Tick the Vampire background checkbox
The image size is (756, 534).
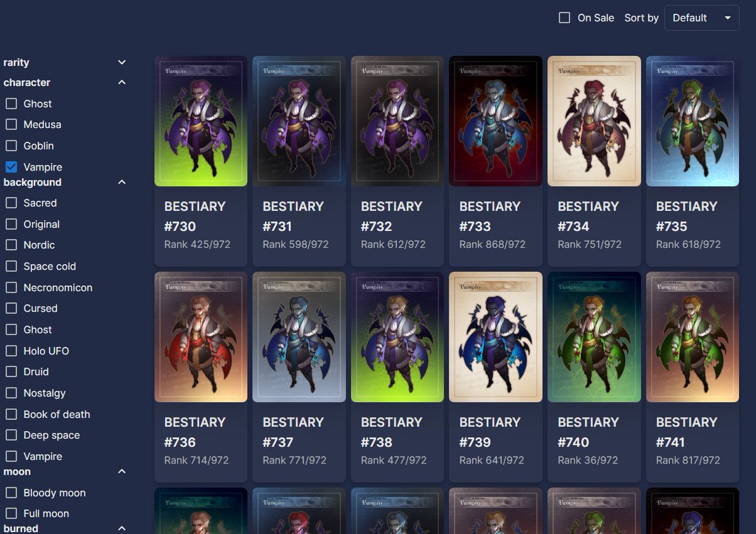click(x=11, y=456)
